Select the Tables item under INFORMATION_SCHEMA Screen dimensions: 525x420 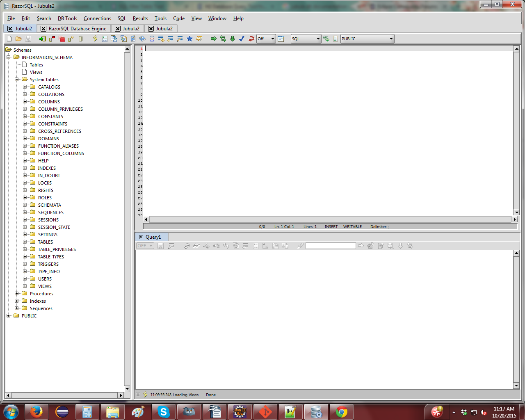[36, 65]
